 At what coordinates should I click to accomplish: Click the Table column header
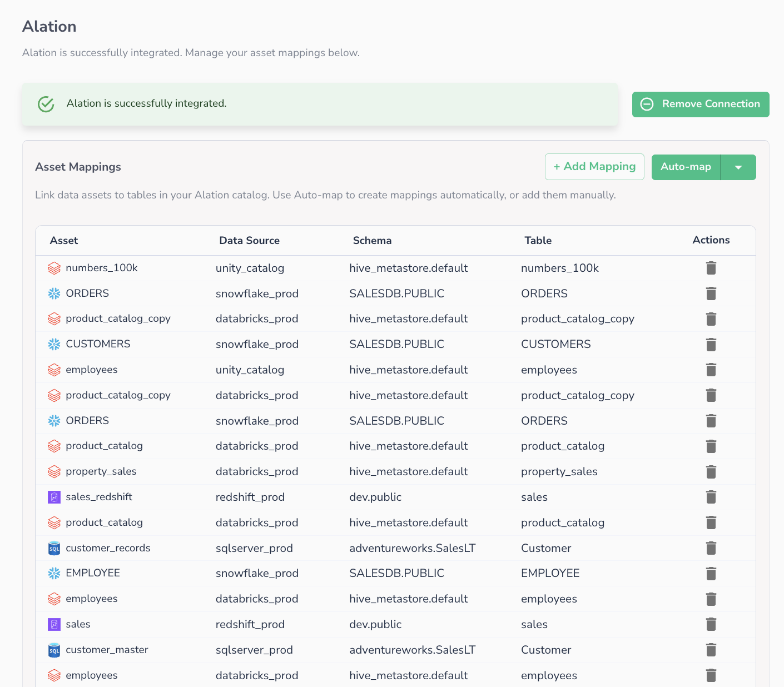pyautogui.click(x=538, y=241)
